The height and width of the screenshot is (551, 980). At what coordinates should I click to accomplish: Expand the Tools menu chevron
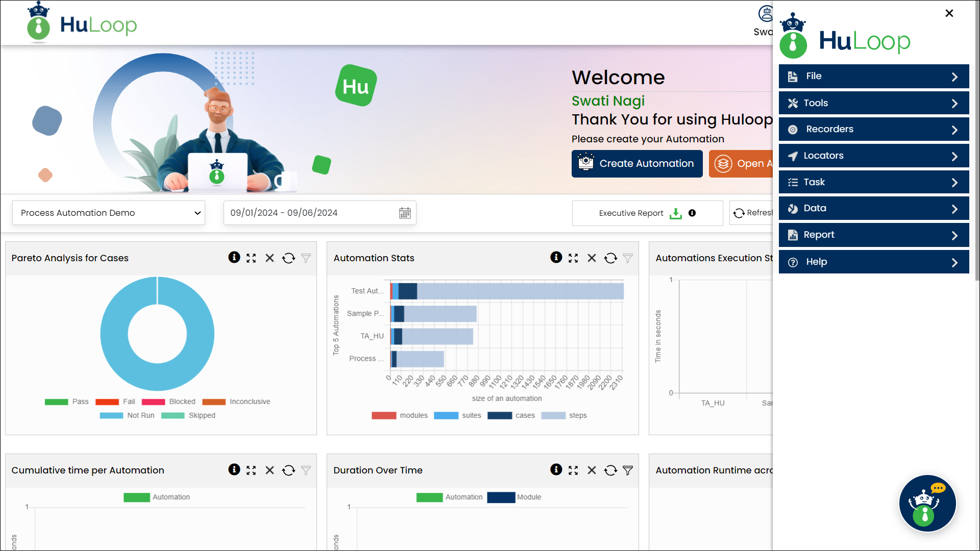click(x=955, y=103)
